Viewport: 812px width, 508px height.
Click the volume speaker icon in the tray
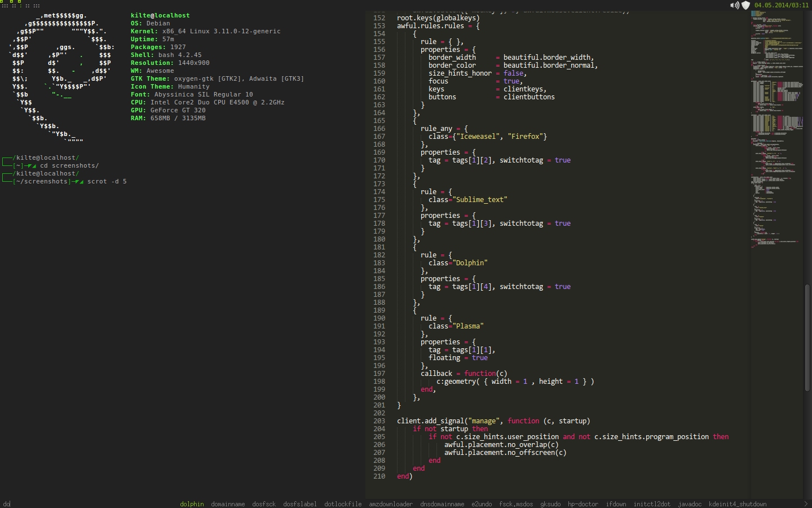[734, 5]
